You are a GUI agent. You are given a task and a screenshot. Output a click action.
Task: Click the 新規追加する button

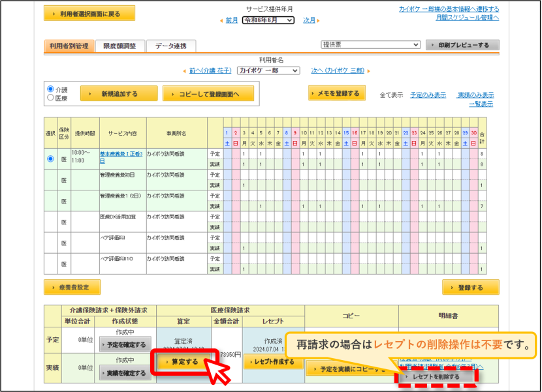tap(119, 93)
